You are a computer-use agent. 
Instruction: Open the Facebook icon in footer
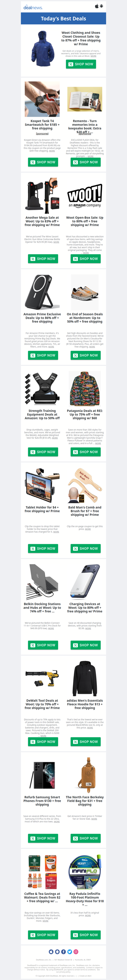[x=64, y=952]
